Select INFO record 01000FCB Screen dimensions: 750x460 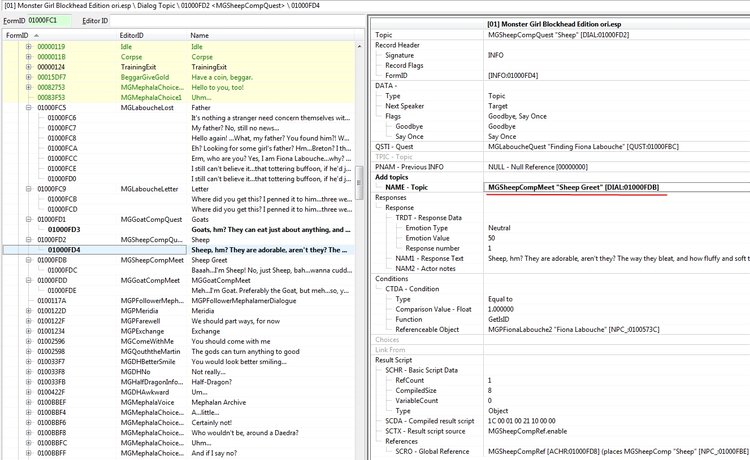point(179,199)
